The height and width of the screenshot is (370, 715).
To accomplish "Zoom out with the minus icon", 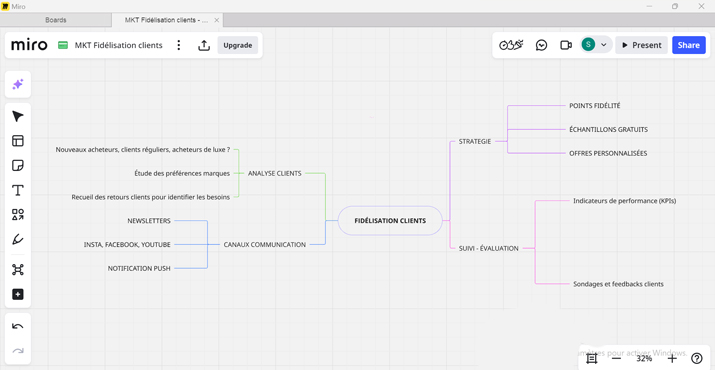I will click(x=616, y=359).
